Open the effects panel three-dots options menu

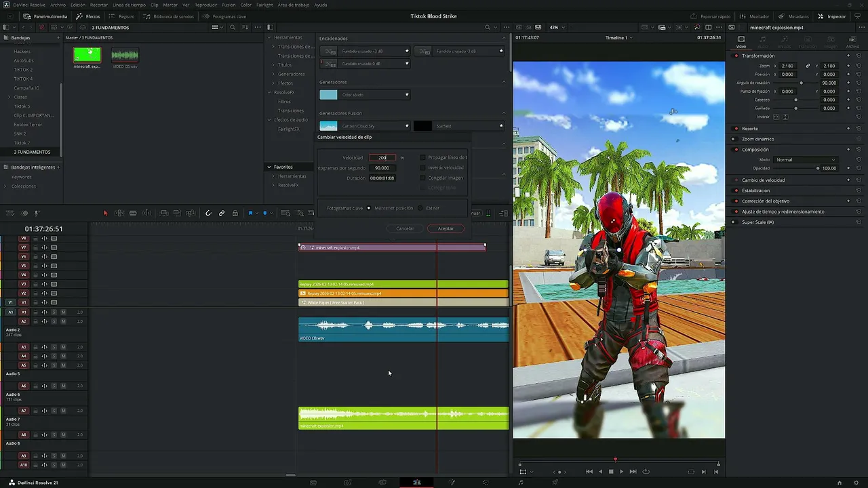click(505, 27)
